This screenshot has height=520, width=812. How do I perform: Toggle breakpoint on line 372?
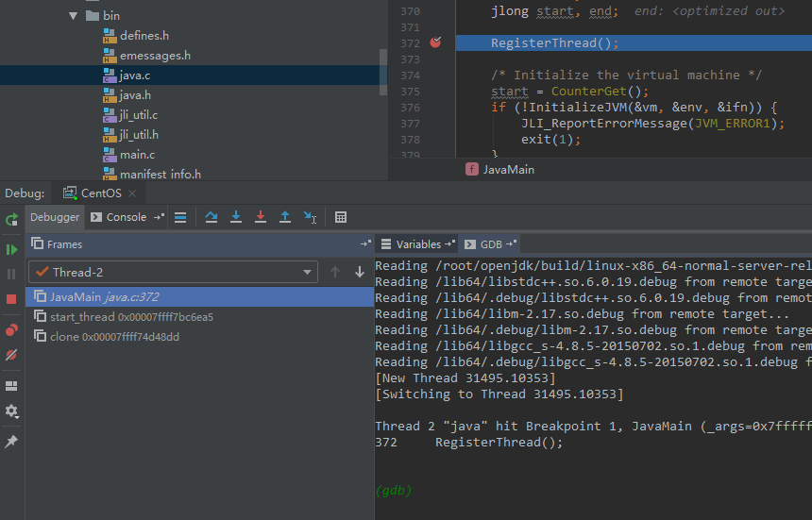pyautogui.click(x=435, y=42)
